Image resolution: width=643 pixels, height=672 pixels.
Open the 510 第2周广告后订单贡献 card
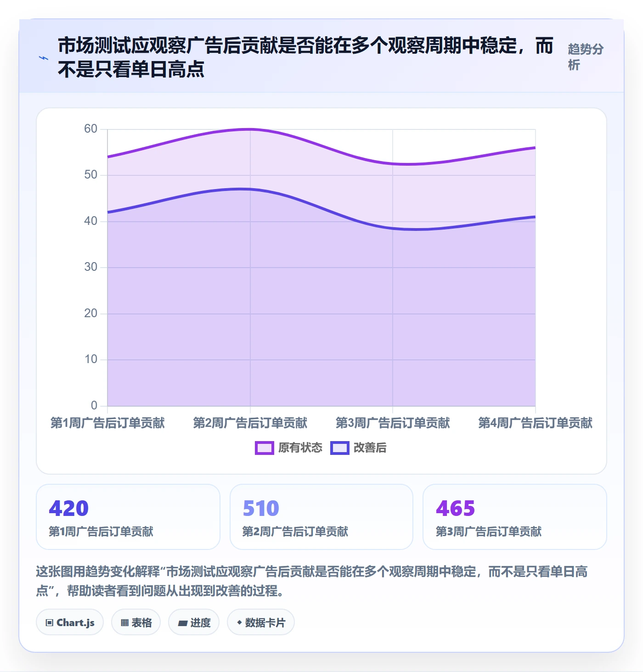(x=321, y=517)
